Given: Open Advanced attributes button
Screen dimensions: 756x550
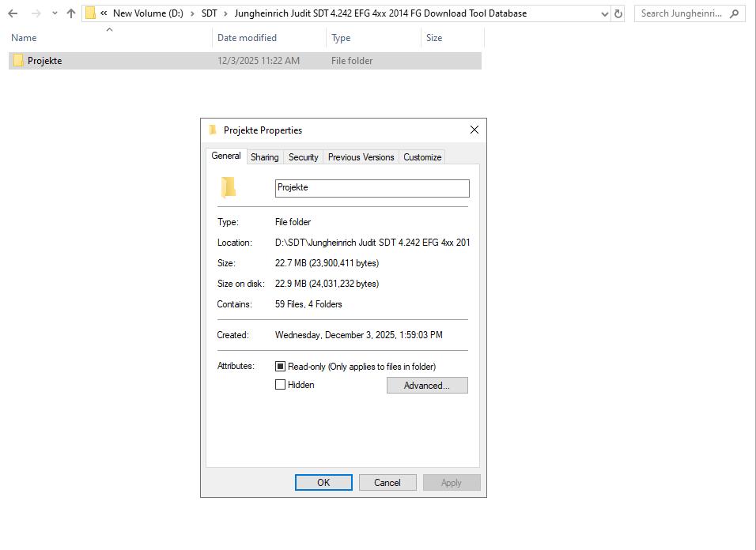Looking at the screenshot, I should tap(427, 386).
